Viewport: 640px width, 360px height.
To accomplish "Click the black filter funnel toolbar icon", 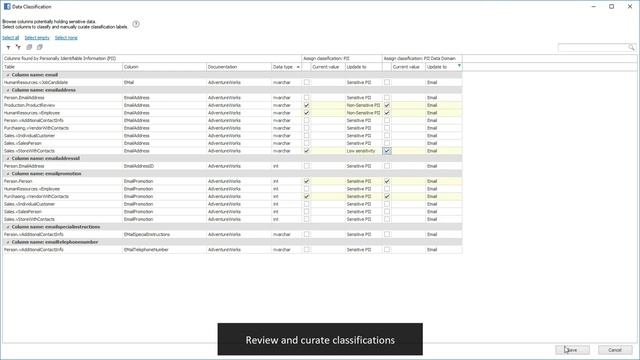I will point(8,47).
